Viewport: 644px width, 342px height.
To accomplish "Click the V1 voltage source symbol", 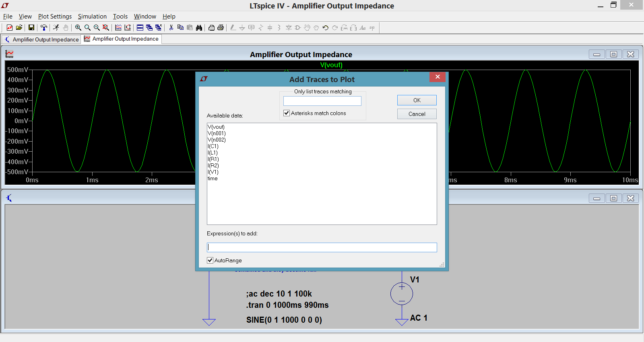I will tap(402, 294).
